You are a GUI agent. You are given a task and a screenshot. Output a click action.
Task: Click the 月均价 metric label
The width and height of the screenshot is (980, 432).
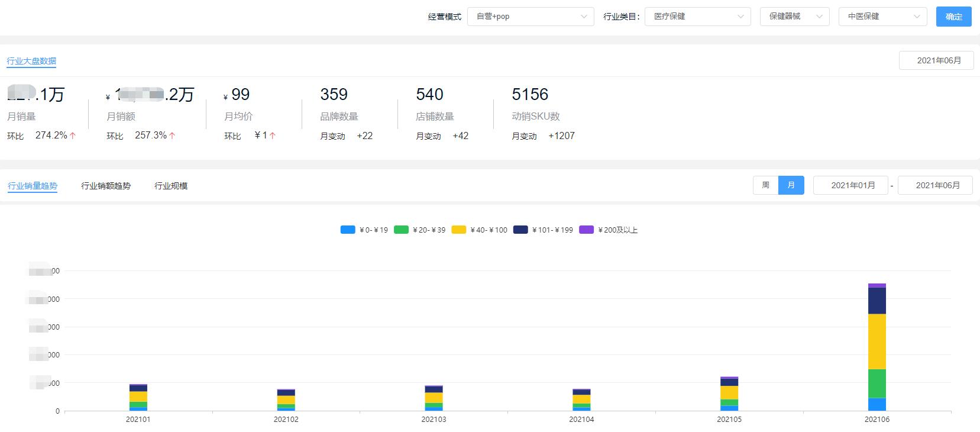tap(238, 117)
